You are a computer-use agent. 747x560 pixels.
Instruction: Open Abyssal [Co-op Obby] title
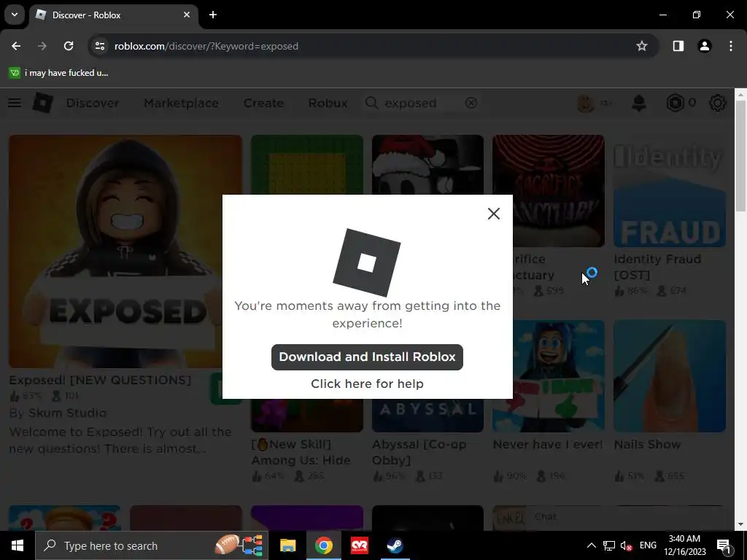tap(419, 452)
